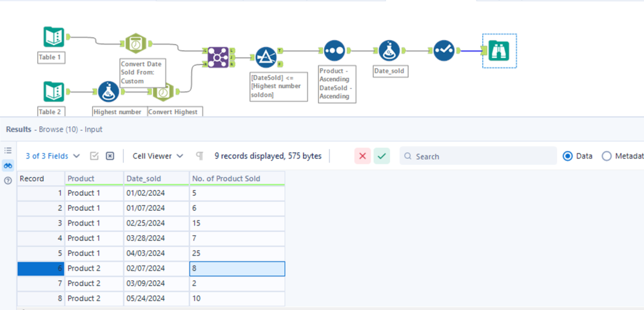Screen dimensions: 644x310
Task: Switch to the Metadata radio option
Action: [x=607, y=156]
